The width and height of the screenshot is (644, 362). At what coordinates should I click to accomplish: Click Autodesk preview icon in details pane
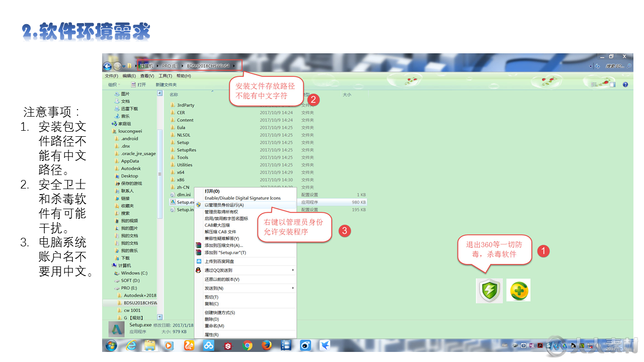coord(117,329)
